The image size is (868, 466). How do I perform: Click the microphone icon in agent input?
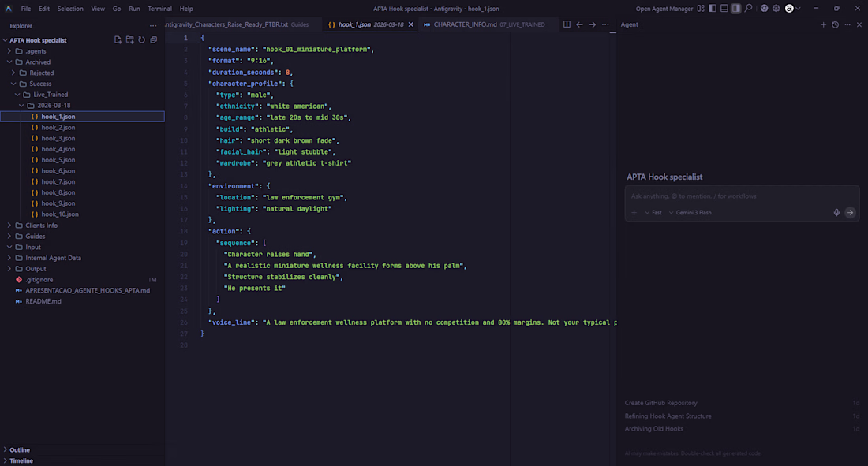point(836,213)
